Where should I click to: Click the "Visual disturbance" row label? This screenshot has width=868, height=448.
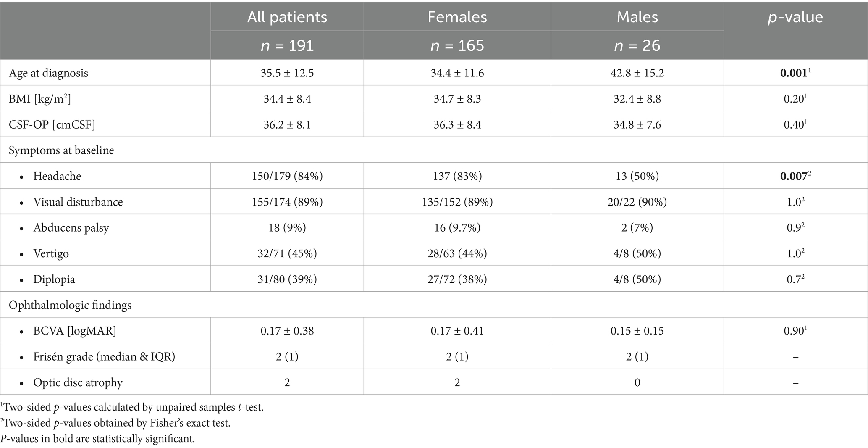[78, 202]
